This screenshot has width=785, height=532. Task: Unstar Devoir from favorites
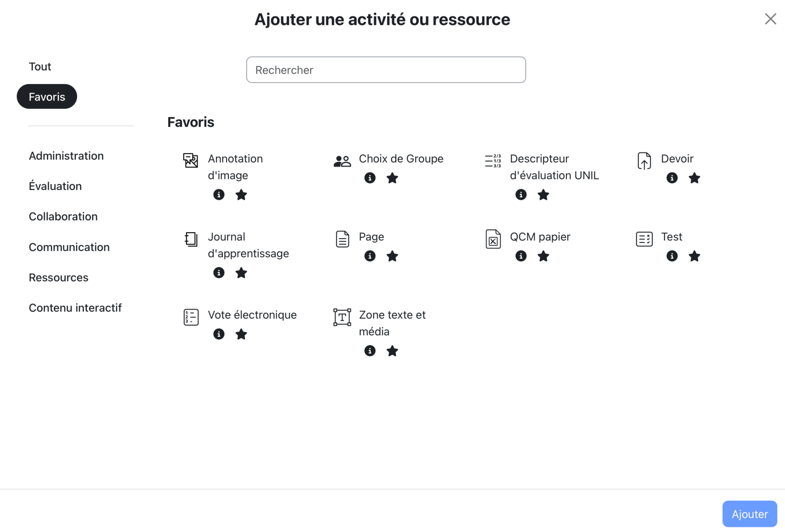(x=694, y=178)
